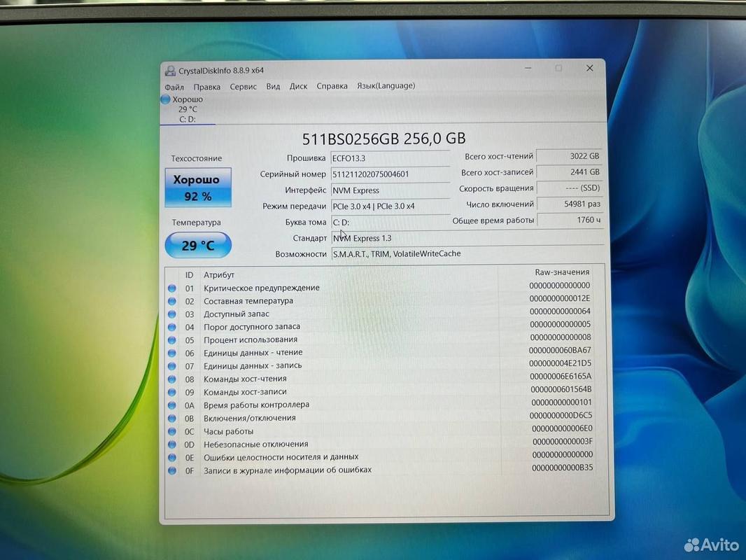Click the ID column header
746x560 pixels.
(190, 275)
